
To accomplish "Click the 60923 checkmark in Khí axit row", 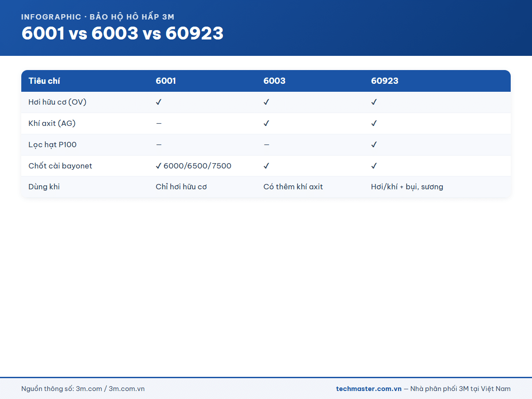I will click(x=374, y=123).
